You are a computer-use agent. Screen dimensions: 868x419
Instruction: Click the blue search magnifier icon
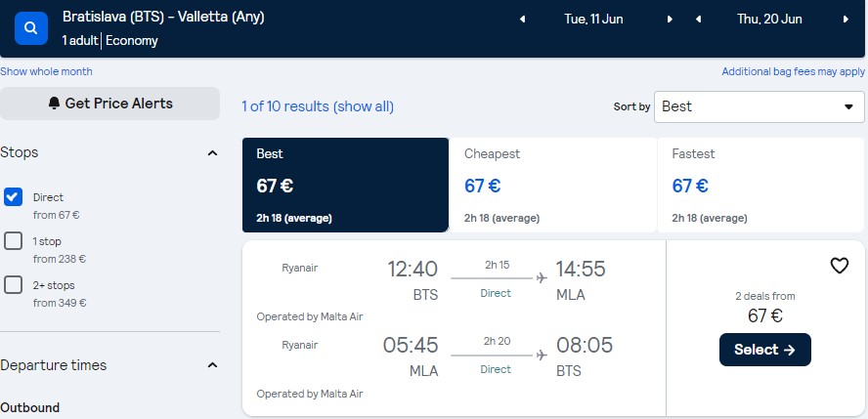31,28
